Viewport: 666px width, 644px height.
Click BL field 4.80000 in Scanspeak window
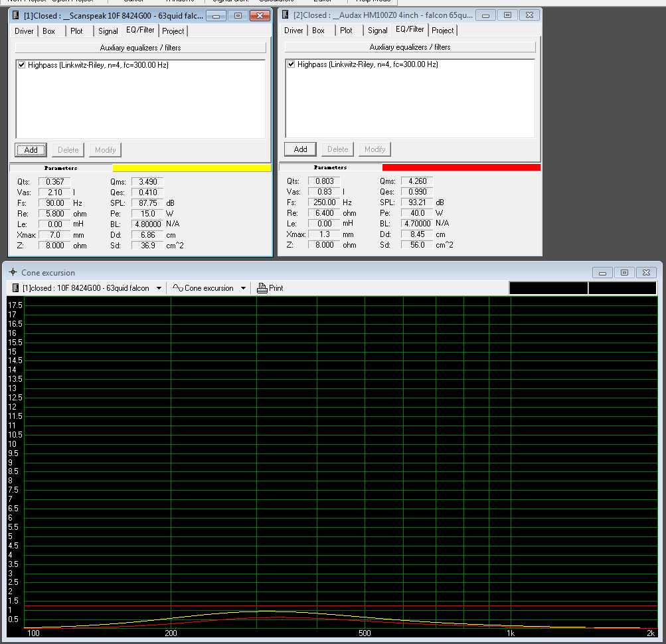(147, 224)
